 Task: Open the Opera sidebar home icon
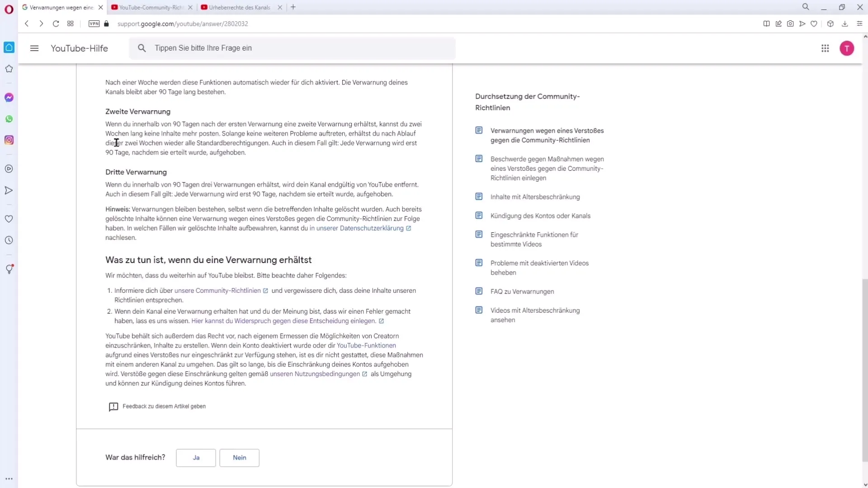click(x=9, y=47)
